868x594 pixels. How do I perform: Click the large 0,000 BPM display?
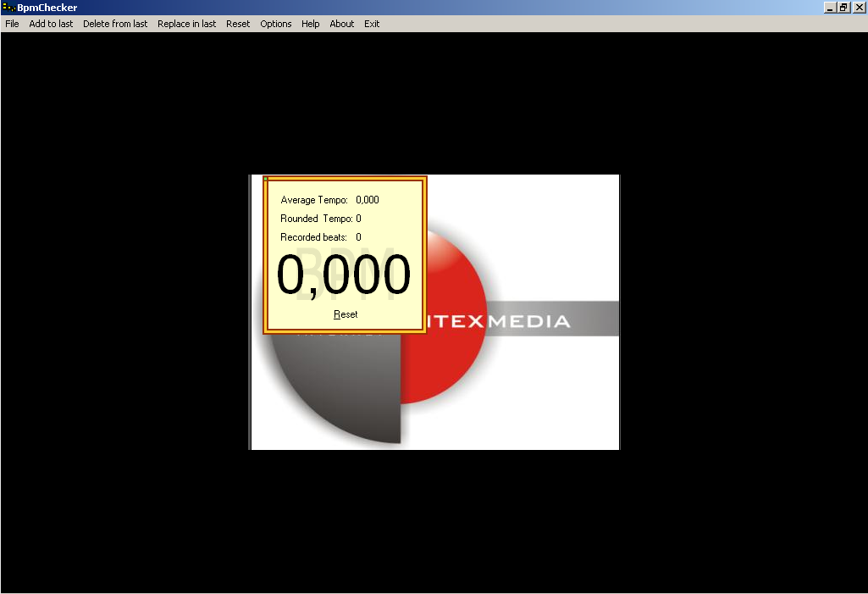pyautogui.click(x=343, y=275)
